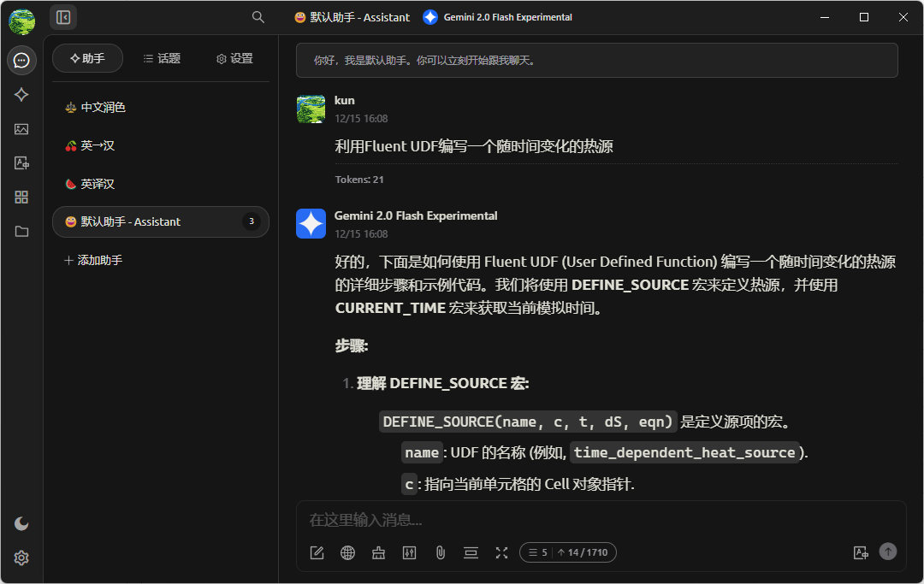This screenshot has width=924, height=584.
Task: Click kun's message avatar
Action: tap(311, 109)
